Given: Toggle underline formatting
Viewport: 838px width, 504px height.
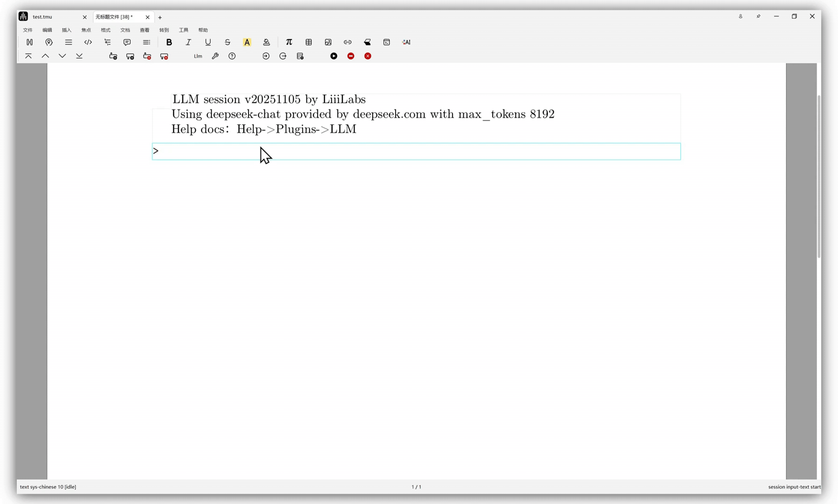Looking at the screenshot, I should pos(208,42).
